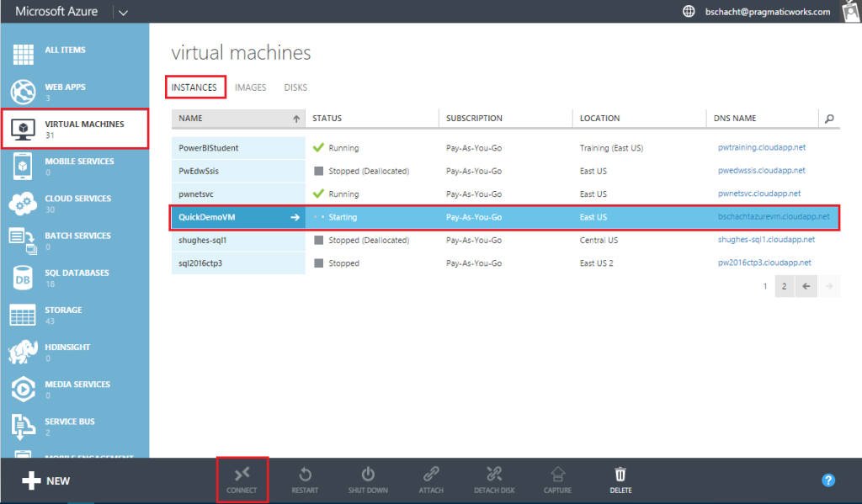Click the Connect icon in bottom toolbar
Screen dimensions: 862x504
tap(242, 475)
